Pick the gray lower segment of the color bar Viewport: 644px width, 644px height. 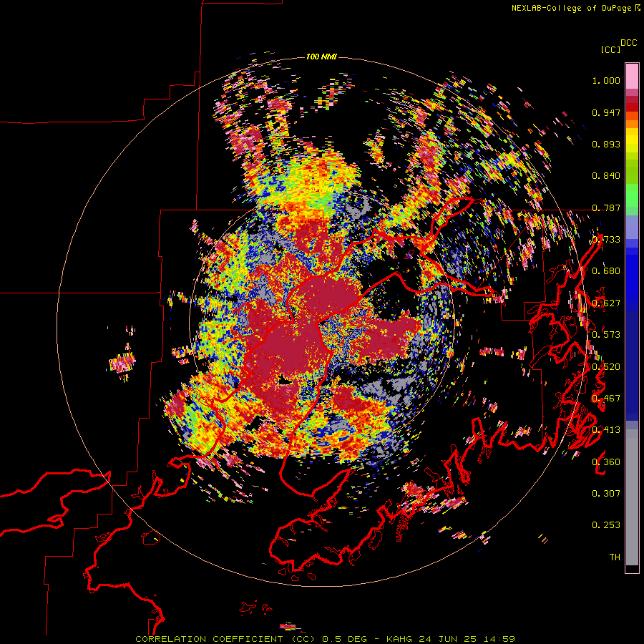click(632, 497)
